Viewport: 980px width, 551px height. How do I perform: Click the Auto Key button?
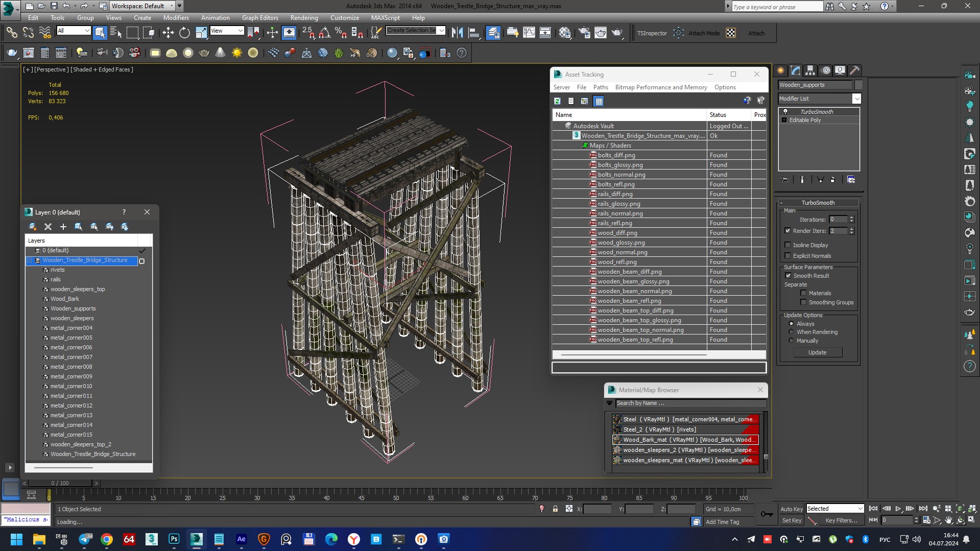[791, 509]
